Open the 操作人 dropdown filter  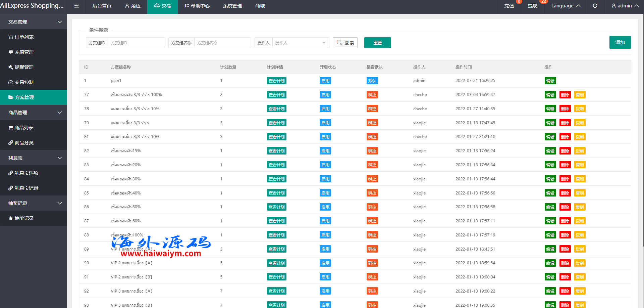300,43
